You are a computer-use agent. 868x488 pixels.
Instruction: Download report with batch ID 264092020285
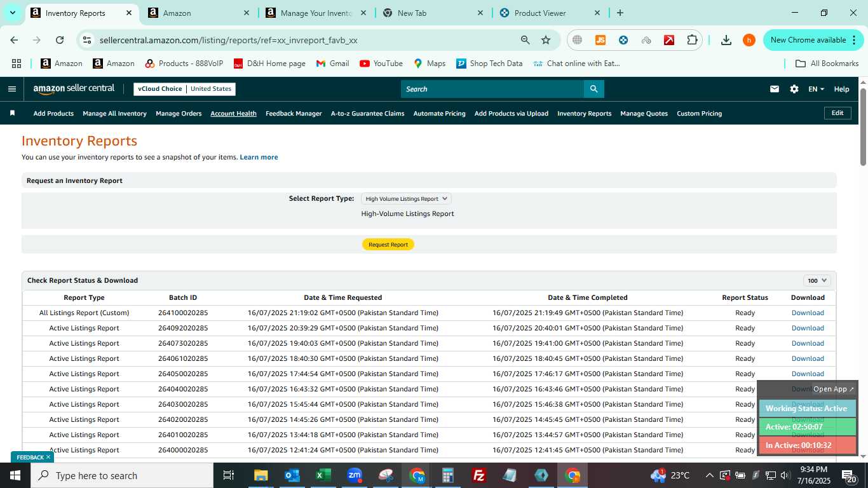pos(808,328)
